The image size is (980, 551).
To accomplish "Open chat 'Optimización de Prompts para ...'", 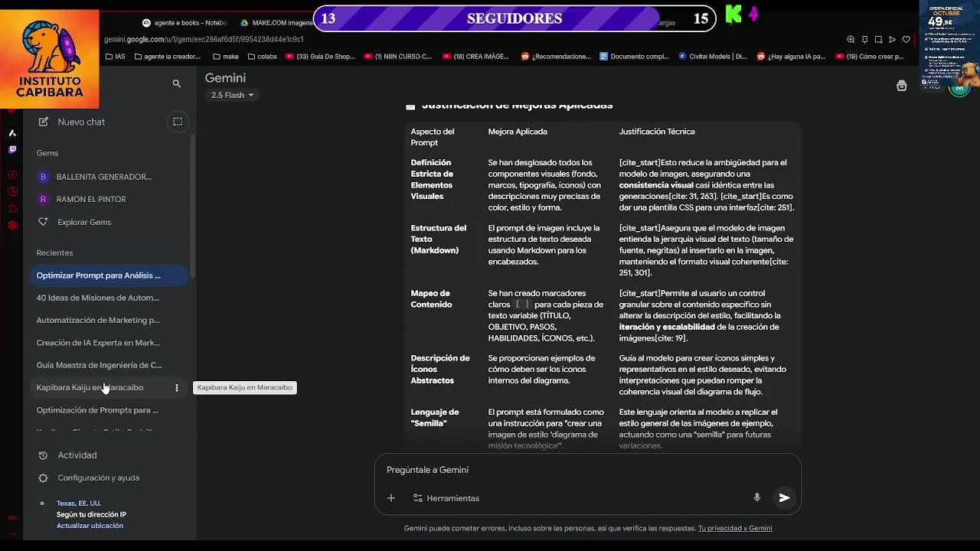I will click(x=108, y=410).
